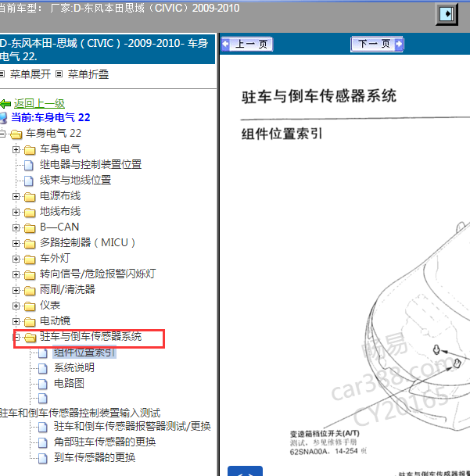Expand the 仪表 folder
Viewport: 470px width, 476px height.
(16, 306)
